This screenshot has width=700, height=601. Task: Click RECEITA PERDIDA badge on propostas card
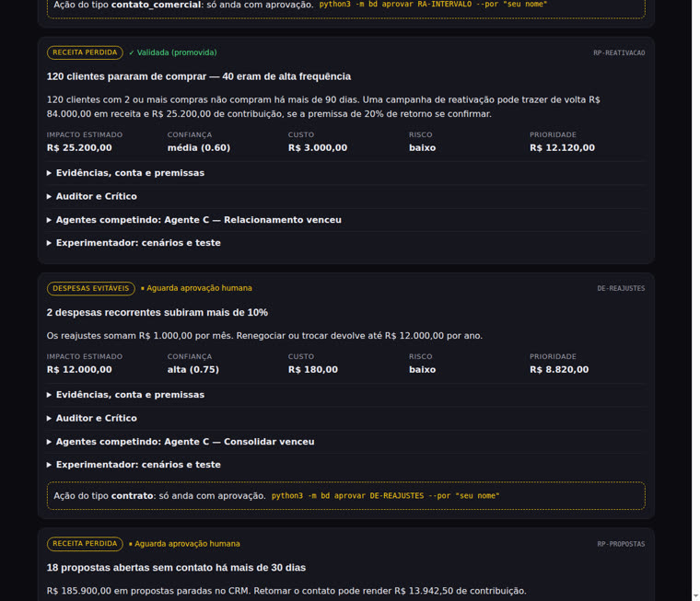(x=85, y=544)
